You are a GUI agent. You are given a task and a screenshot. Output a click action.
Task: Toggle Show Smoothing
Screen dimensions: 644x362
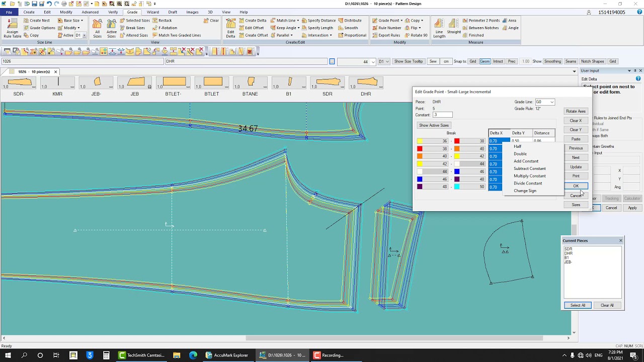coord(552,61)
